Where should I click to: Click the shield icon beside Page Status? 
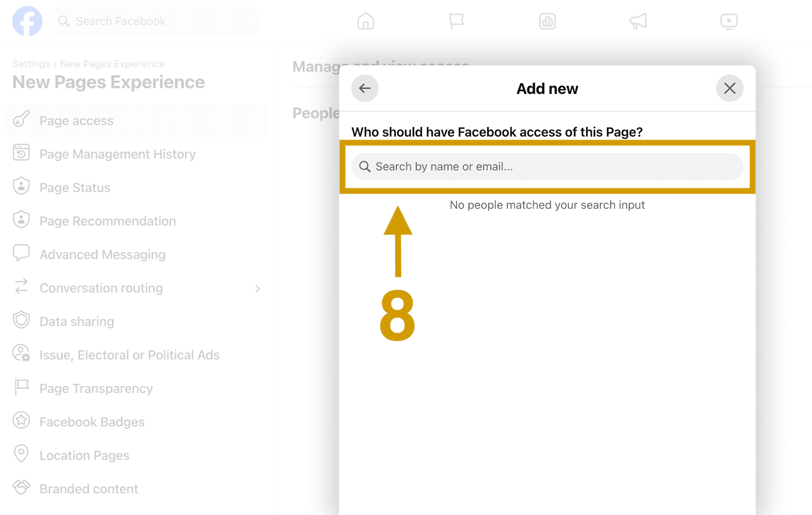coord(21,186)
